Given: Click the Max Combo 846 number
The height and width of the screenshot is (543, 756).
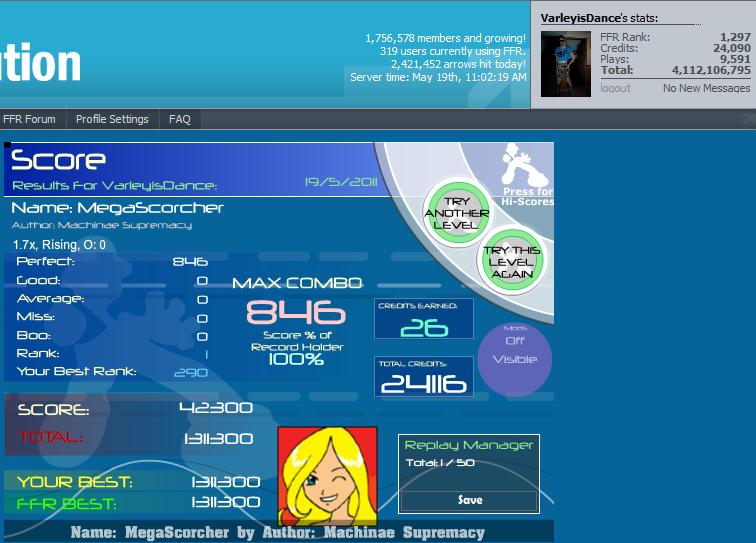Looking at the screenshot, I should [x=296, y=312].
